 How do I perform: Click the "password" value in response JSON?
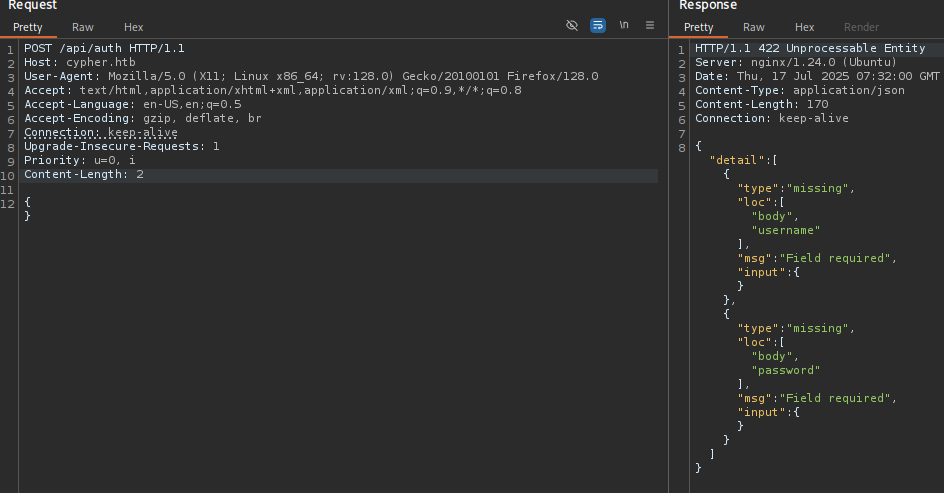point(786,370)
